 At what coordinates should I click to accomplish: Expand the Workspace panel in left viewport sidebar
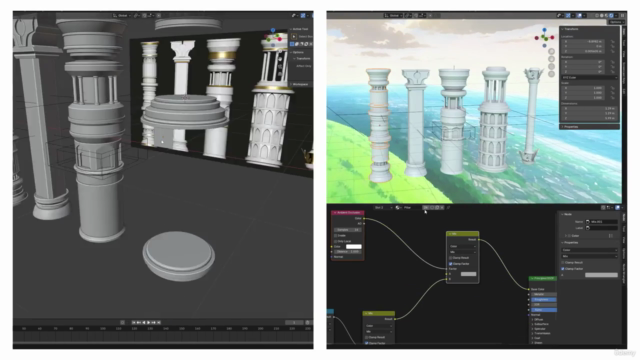[300, 84]
